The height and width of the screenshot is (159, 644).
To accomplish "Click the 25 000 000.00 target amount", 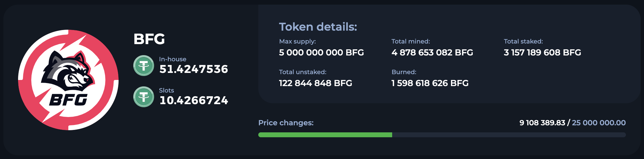I will coord(599,123).
